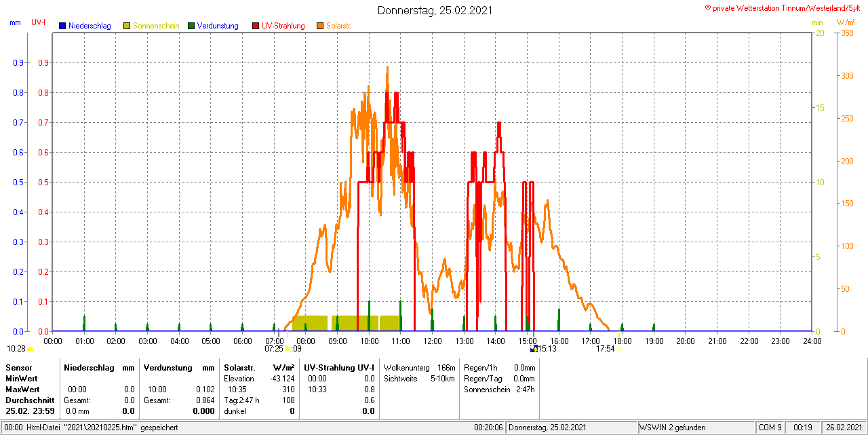Screen dimensions: 868x435
Task: Click the Regen/1h value 0.0mm
Action: pos(524,367)
